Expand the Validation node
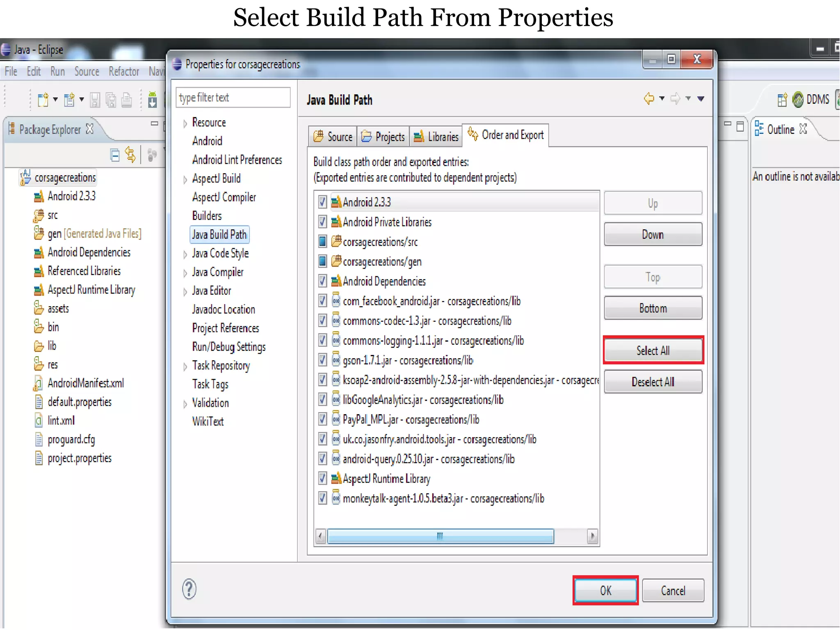 (185, 404)
